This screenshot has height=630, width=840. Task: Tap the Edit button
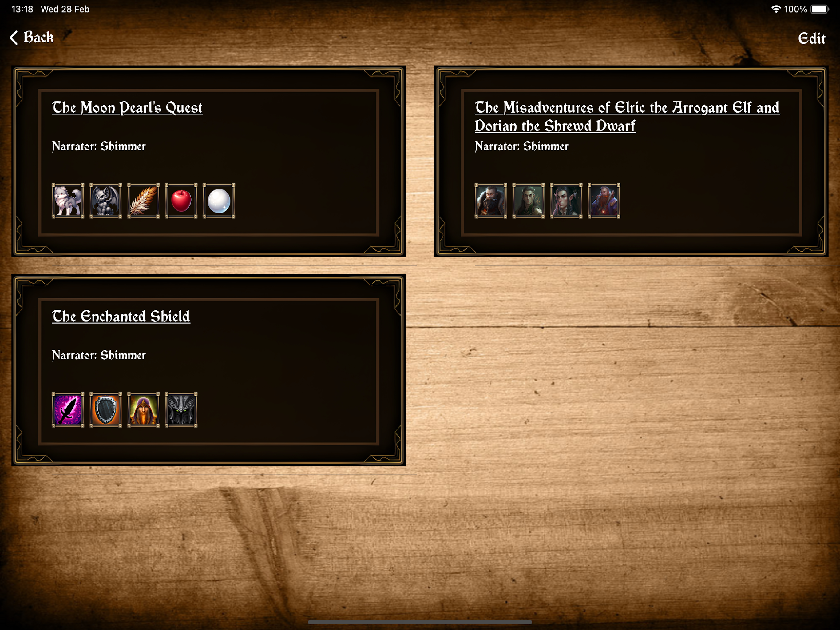[811, 38]
